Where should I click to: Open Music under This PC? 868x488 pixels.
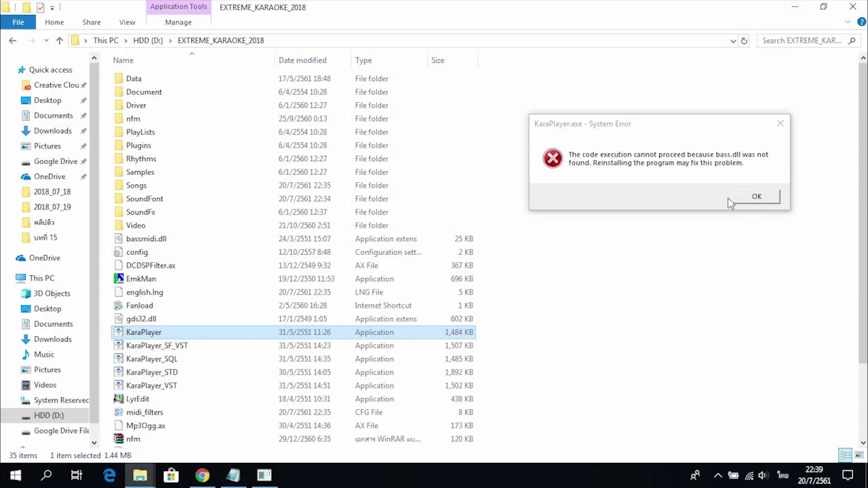click(44, 354)
